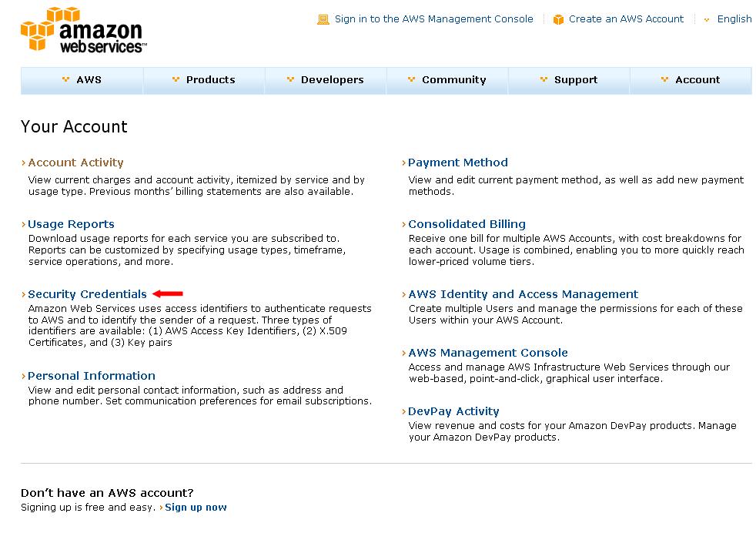
Task: Open AWS Identity and Access Management
Action: (x=523, y=294)
